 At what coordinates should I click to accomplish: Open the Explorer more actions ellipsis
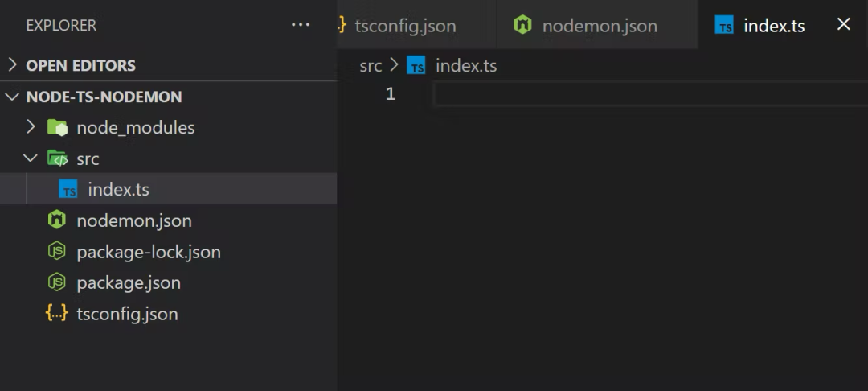click(301, 25)
